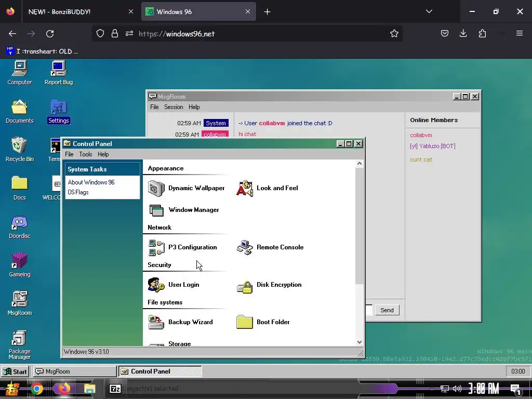The width and height of the screenshot is (532, 399).
Task: Select the Doordisc desktop shortcut
Action: point(20,227)
